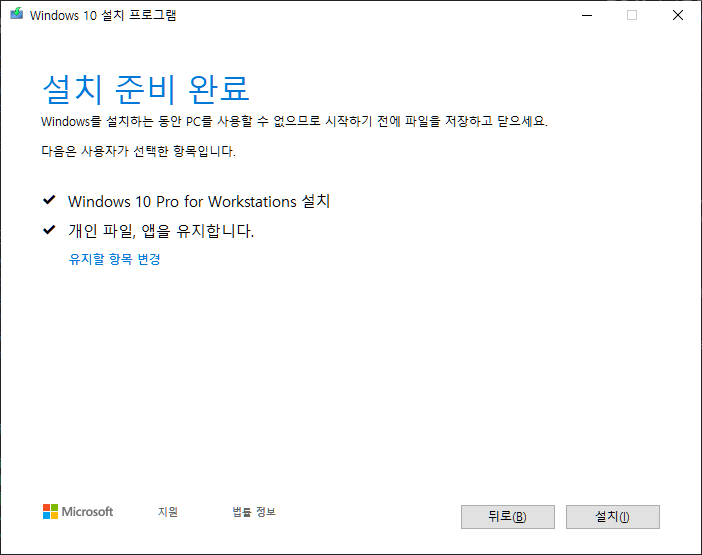
Task: Click the 설치(I) install button
Action: click(612, 517)
